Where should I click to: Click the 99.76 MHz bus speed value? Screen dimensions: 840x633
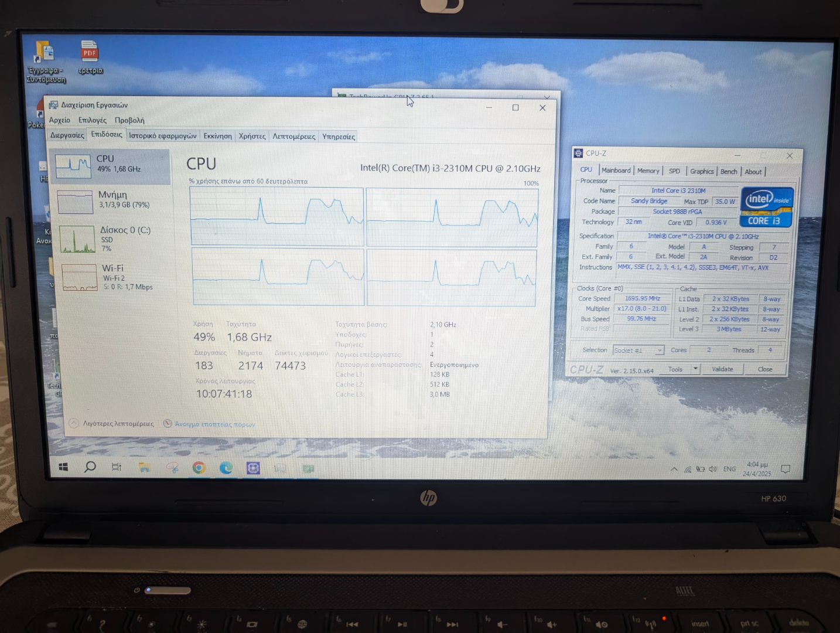point(642,319)
